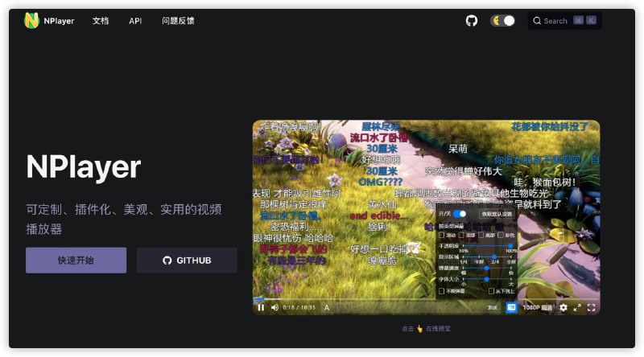Click the 弹幕速度 speed slider
The image size is (644, 357).
488,268
